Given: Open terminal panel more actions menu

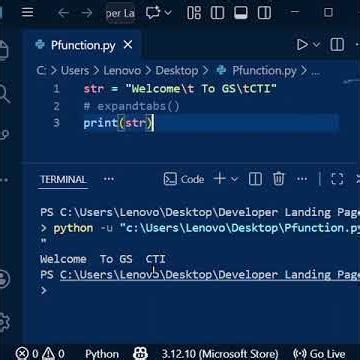Looking at the screenshot, I should tap(302, 179).
